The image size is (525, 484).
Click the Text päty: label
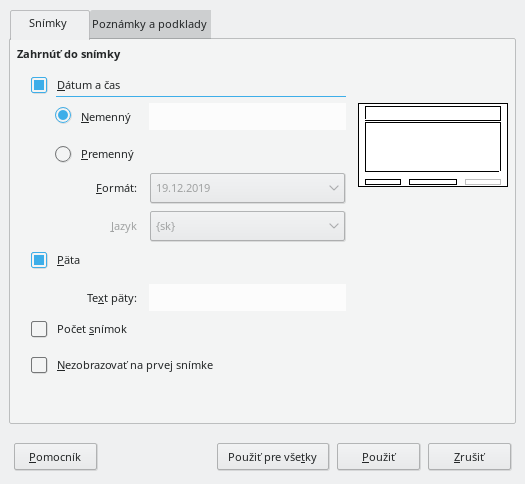112,298
